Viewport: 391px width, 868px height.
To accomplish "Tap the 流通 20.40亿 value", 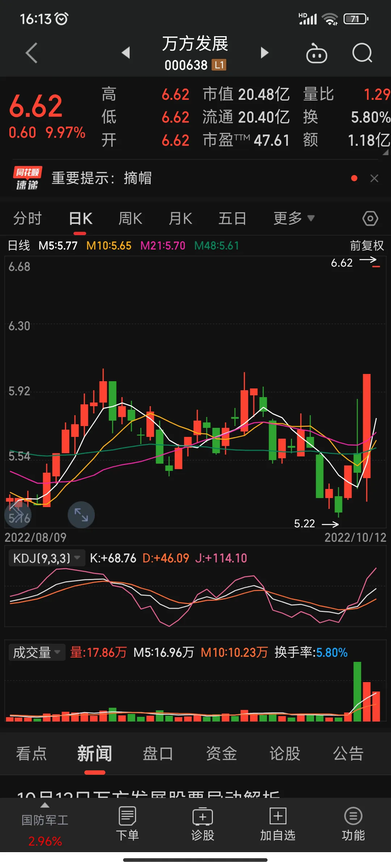I will click(246, 117).
